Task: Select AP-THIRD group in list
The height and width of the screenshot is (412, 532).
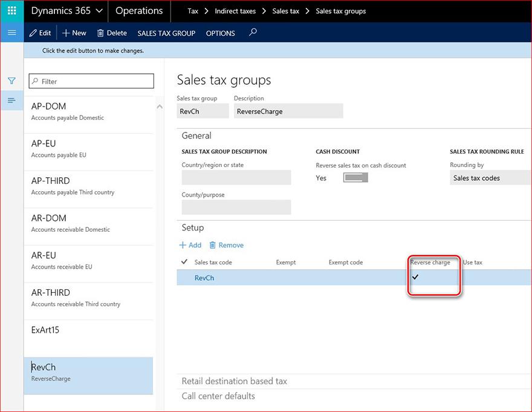Action: (88, 189)
